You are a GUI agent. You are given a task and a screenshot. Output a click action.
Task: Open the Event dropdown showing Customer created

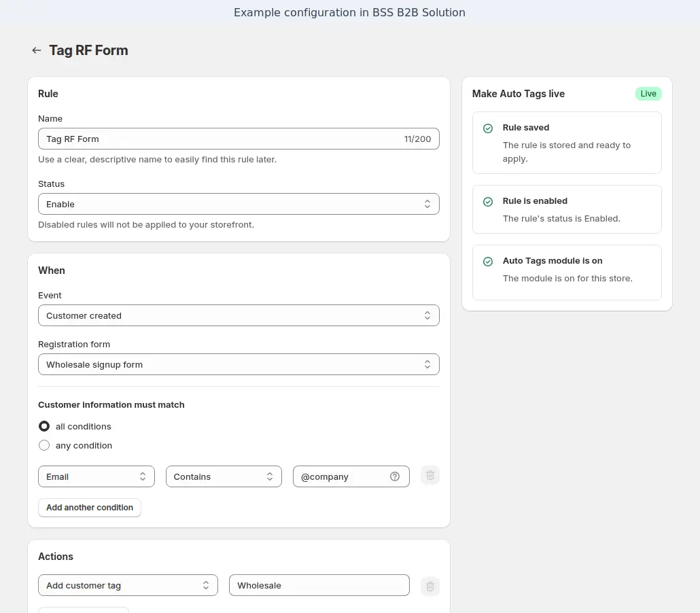click(239, 315)
